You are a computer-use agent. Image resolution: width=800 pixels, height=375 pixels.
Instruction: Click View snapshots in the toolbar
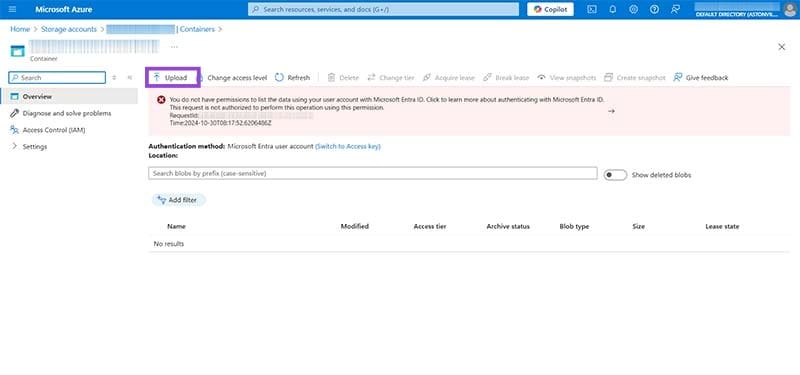tap(567, 78)
